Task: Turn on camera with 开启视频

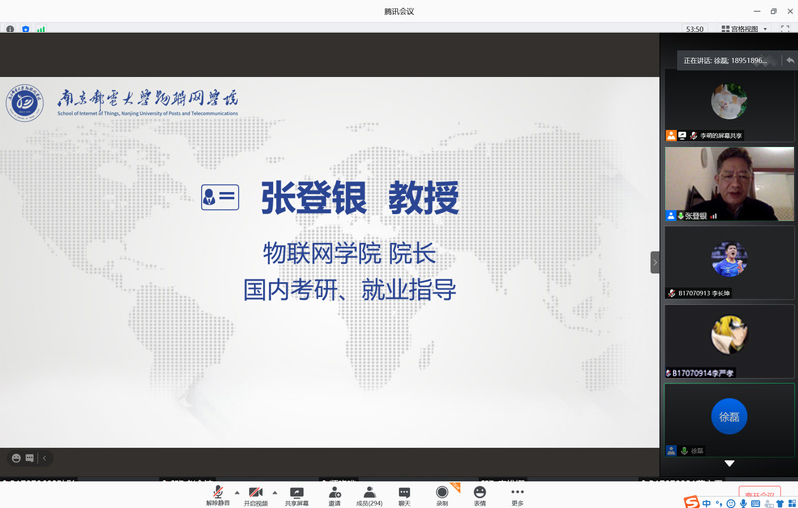Action: pyautogui.click(x=256, y=494)
